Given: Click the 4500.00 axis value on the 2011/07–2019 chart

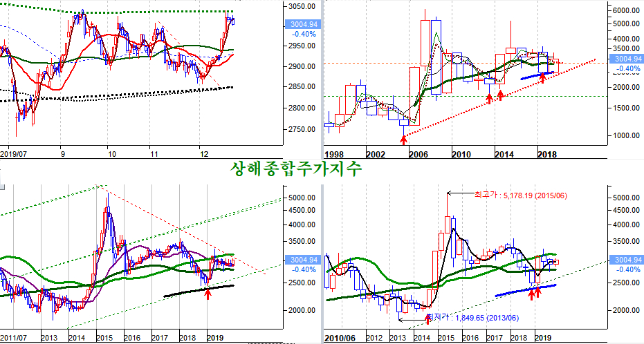Looking at the screenshot, I should click(302, 210).
